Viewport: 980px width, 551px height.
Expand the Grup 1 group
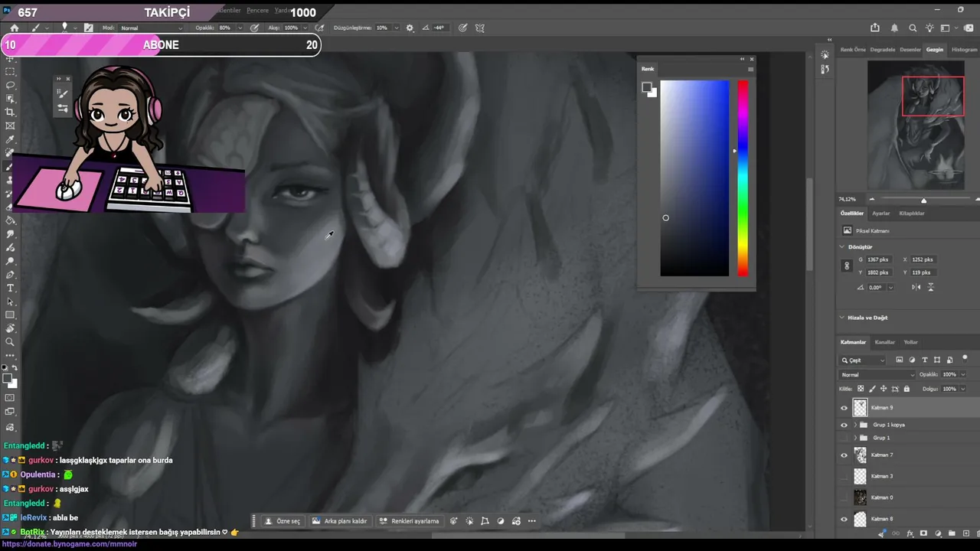[x=855, y=438]
